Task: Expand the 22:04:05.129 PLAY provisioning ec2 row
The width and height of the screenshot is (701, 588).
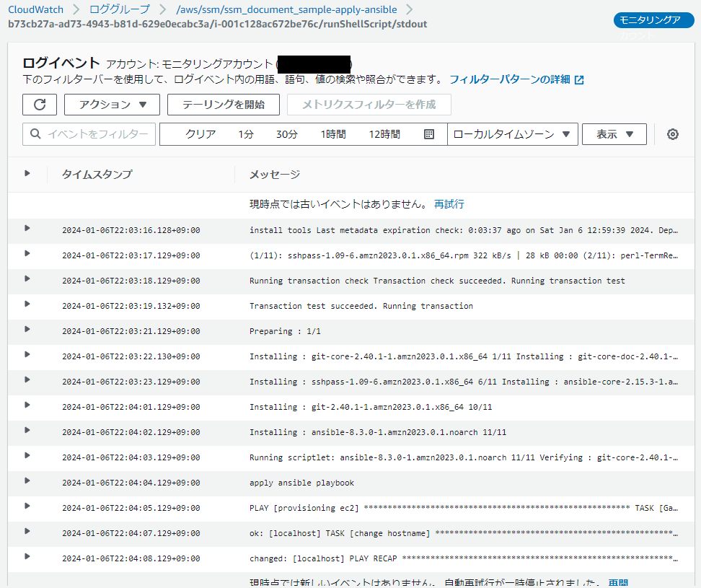Action: click(x=27, y=506)
